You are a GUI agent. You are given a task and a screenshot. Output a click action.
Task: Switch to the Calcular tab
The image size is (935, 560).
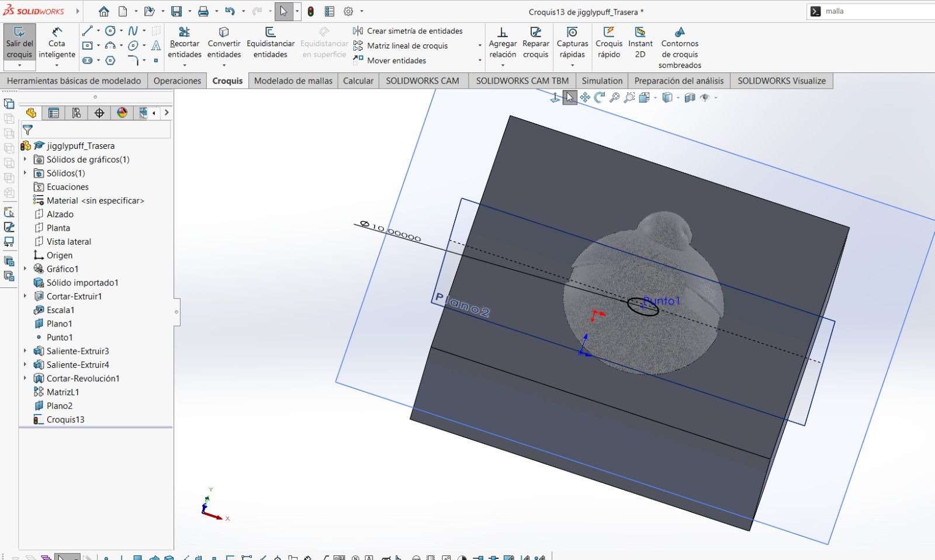point(358,81)
